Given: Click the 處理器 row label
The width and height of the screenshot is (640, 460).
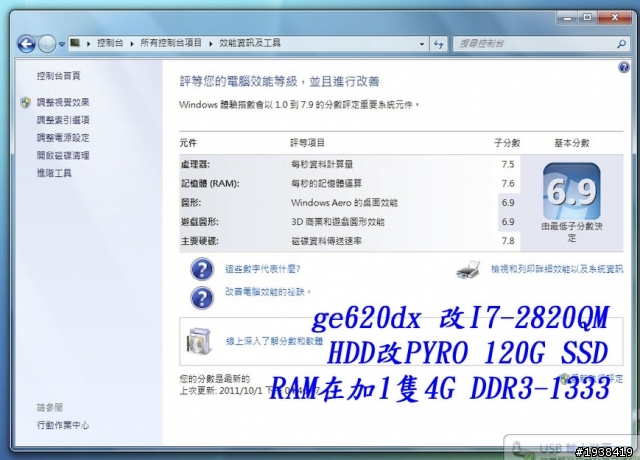Looking at the screenshot, I should pos(195,164).
